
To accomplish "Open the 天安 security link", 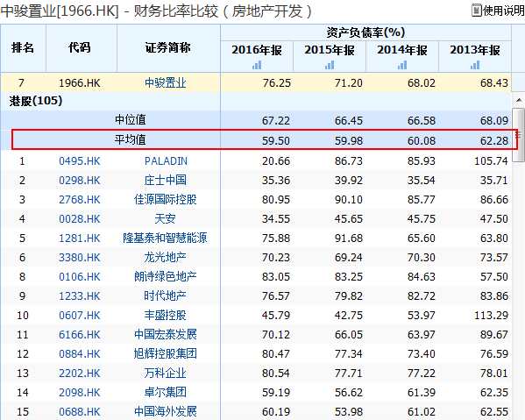I will [165, 218].
